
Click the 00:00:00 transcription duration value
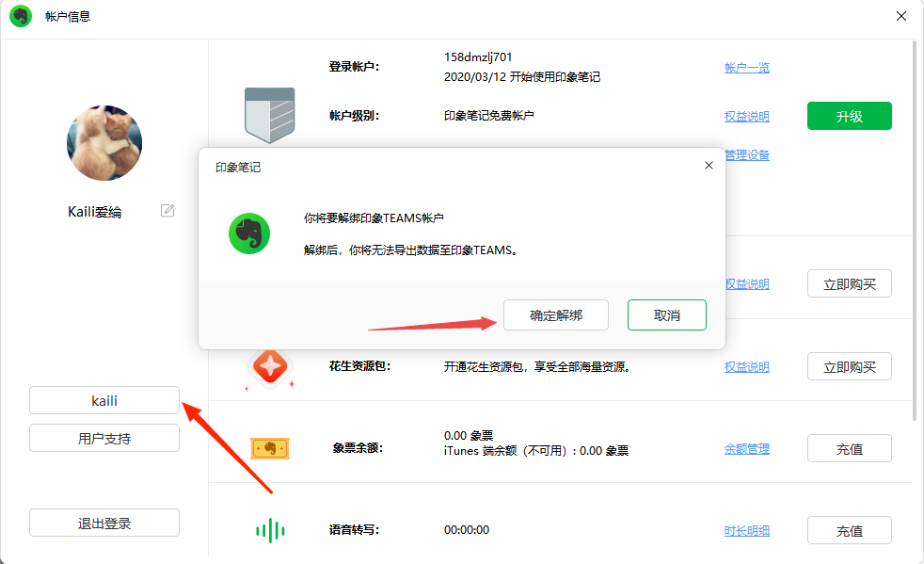[x=467, y=530]
